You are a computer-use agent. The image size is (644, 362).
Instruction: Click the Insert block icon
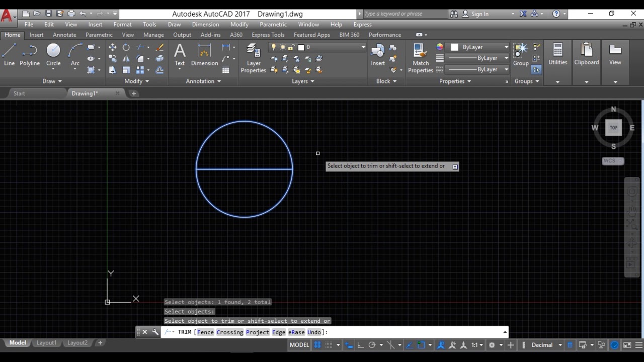click(x=378, y=54)
